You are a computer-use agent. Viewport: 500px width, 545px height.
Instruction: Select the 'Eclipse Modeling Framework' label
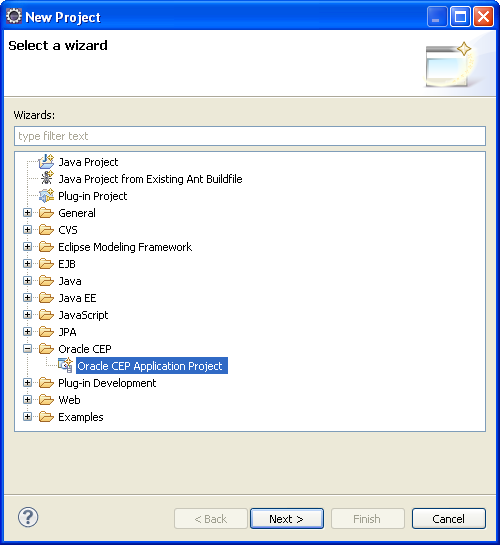tap(125, 247)
